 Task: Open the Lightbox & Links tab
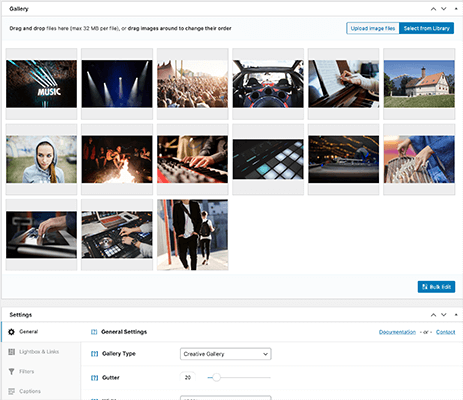pyautogui.click(x=41, y=352)
